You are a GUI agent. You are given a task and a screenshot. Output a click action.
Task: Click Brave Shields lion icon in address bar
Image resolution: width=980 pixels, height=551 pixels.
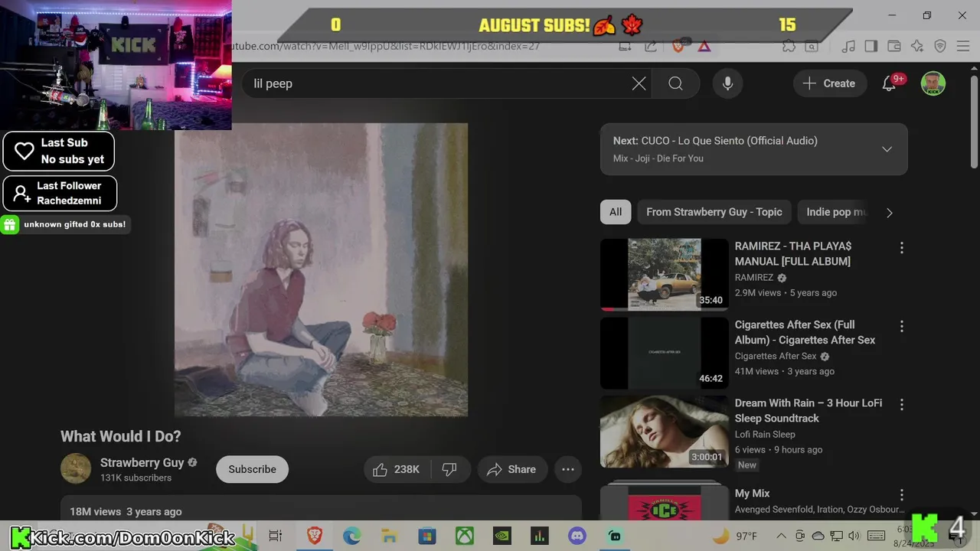[x=678, y=46]
